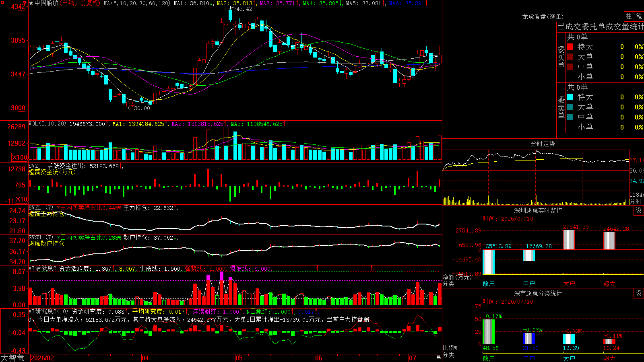Click the 分时走势 panel title

(543, 144)
